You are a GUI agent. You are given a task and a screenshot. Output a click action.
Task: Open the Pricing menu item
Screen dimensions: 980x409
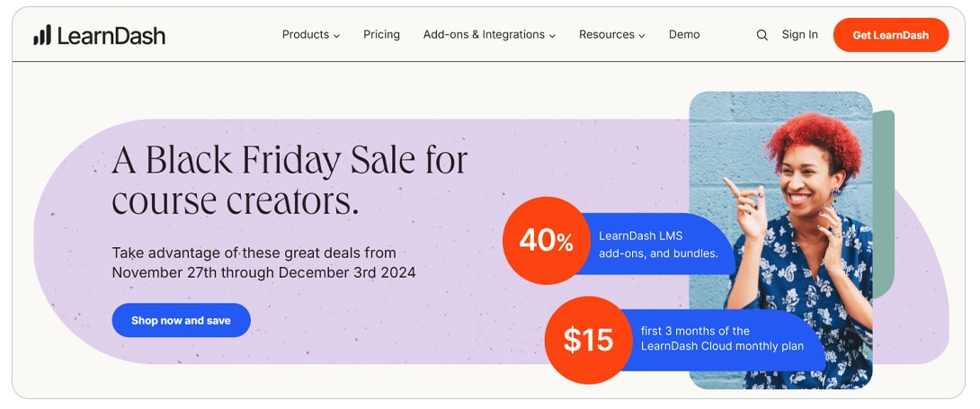[381, 35]
